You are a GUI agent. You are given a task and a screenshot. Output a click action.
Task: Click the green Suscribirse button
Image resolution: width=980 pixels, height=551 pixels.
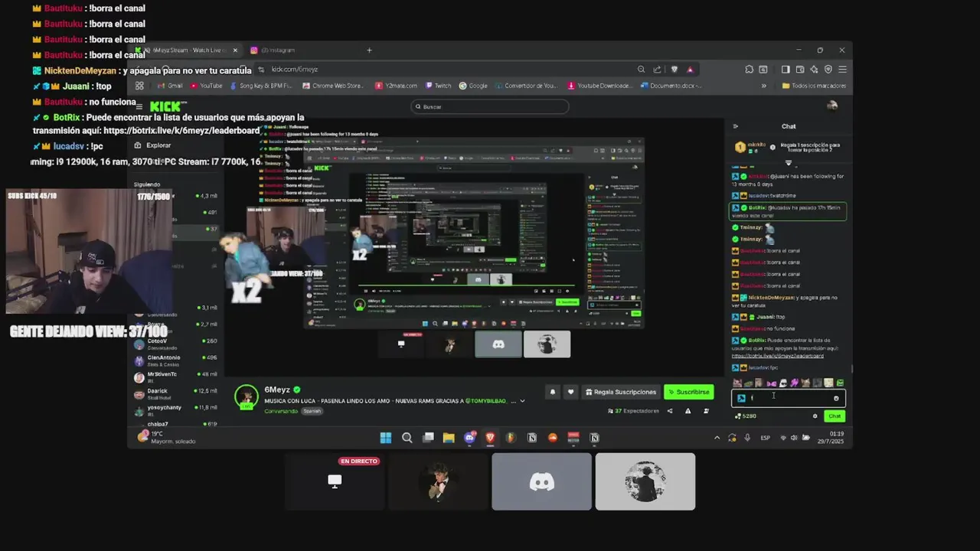click(689, 392)
